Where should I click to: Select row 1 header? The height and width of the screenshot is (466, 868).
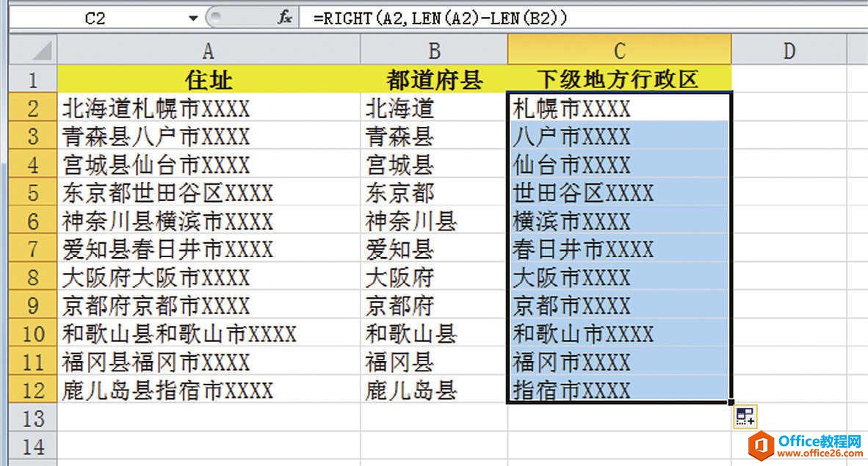[33, 79]
